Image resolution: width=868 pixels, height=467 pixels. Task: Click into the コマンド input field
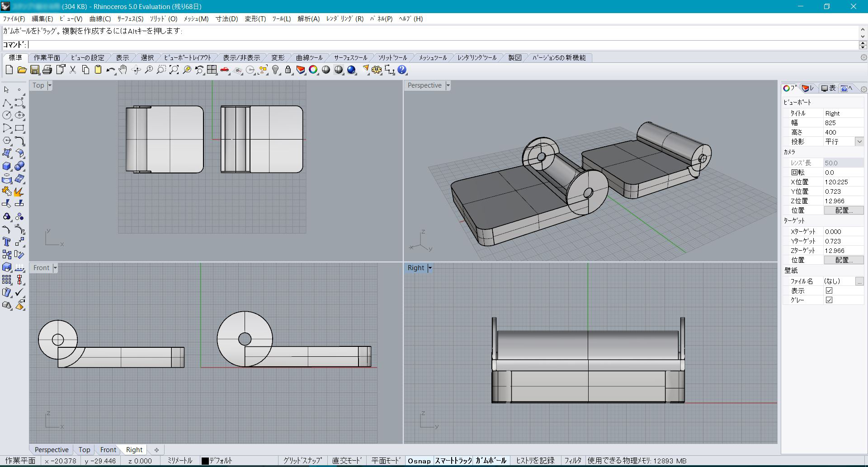(443, 45)
